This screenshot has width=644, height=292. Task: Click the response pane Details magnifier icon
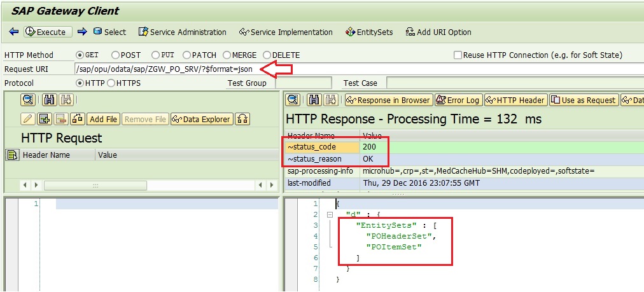click(293, 99)
